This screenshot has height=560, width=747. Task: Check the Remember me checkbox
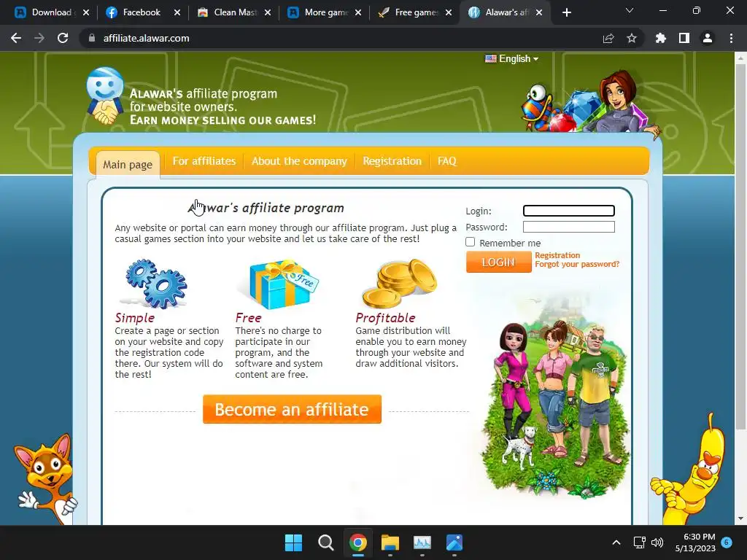471,242
